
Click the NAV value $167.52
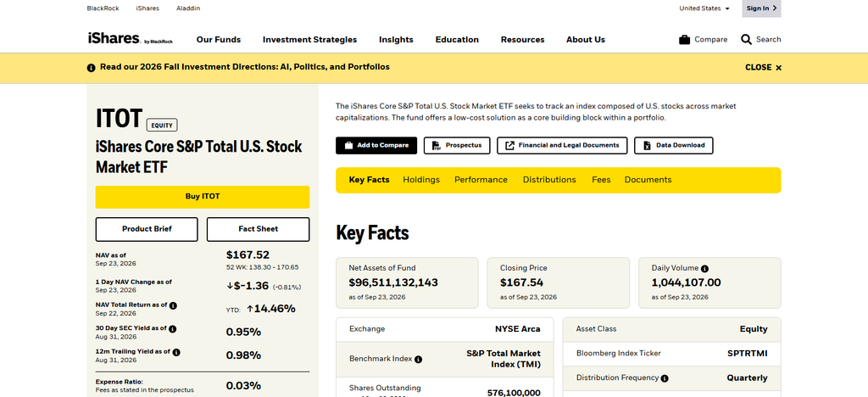(x=248, y=255)
